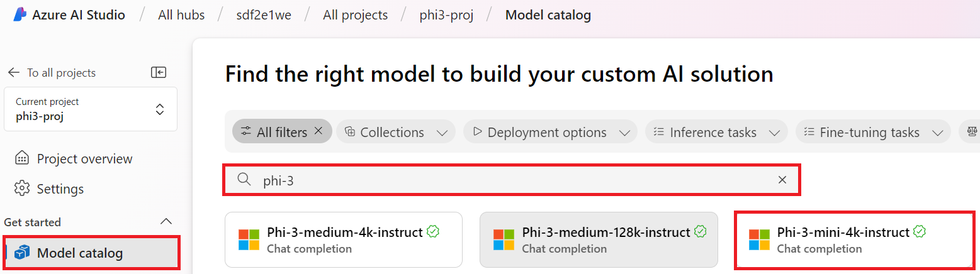Click the Get started section label
980x274 pixels.
[x=32, y=222]
